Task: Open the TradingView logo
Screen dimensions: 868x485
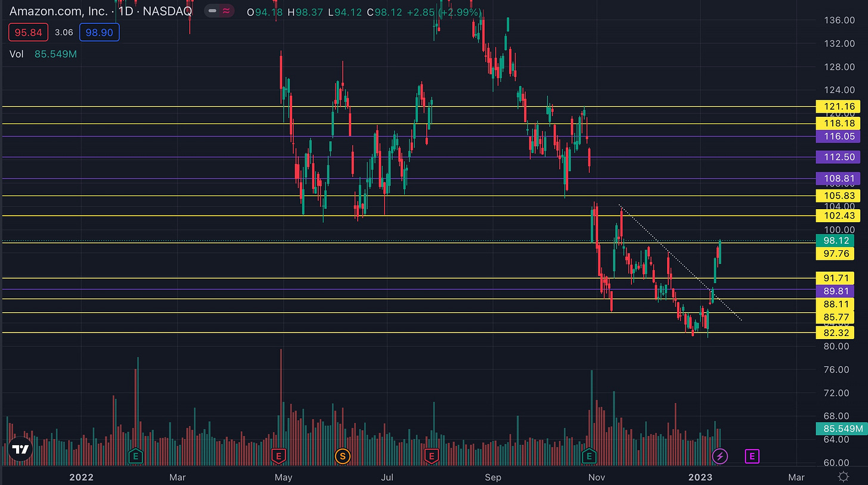Action: click(21, 449)
